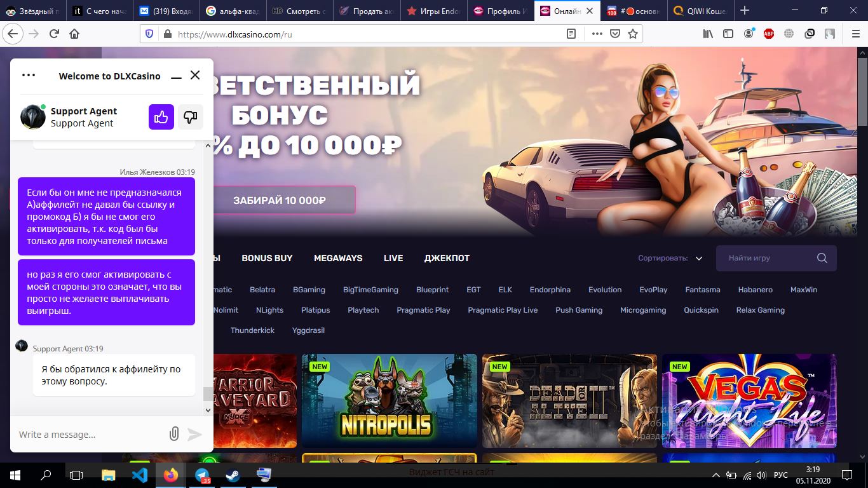Reload the current page
This screenshot has height=488, width=868.
click(x=54, y=34)
